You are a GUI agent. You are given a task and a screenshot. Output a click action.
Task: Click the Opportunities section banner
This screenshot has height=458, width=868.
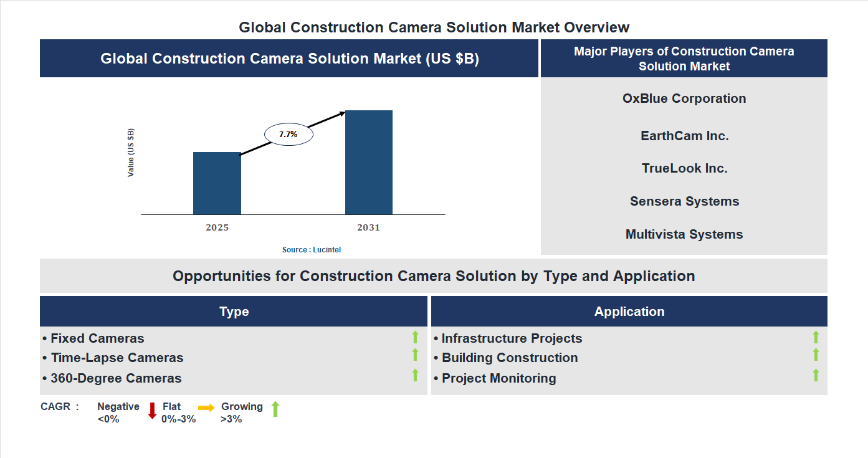(x=435, y=275)
